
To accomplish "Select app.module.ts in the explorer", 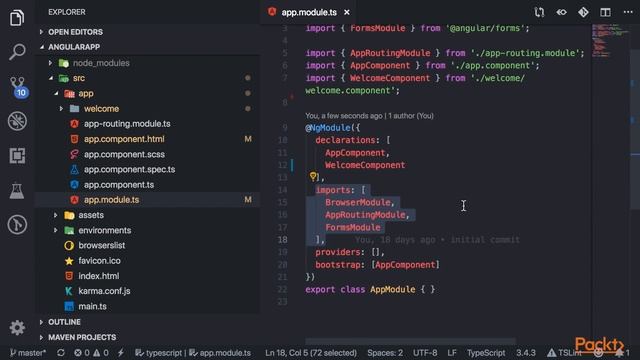I will click(111, 200).
